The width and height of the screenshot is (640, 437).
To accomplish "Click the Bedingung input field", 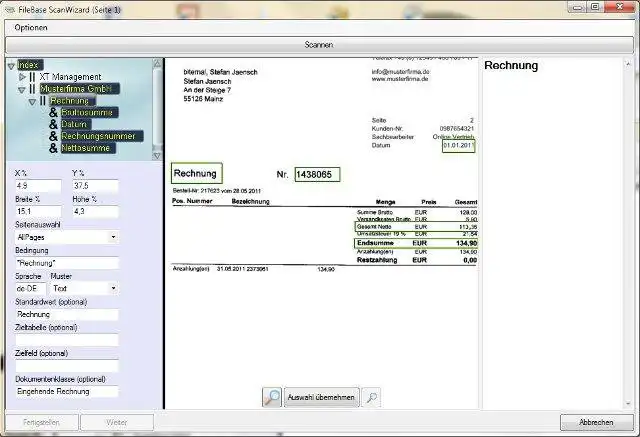I will coord(67,263).
